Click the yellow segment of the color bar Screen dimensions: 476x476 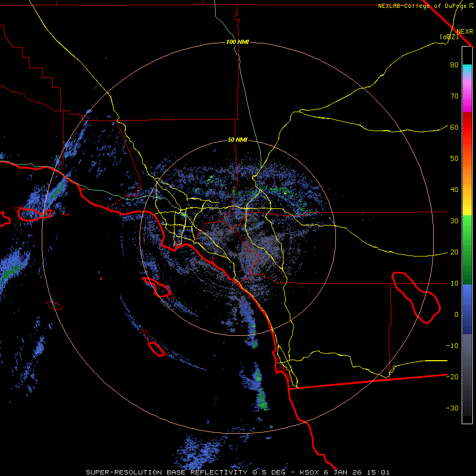pyautogui.click(x=467, y=206)
